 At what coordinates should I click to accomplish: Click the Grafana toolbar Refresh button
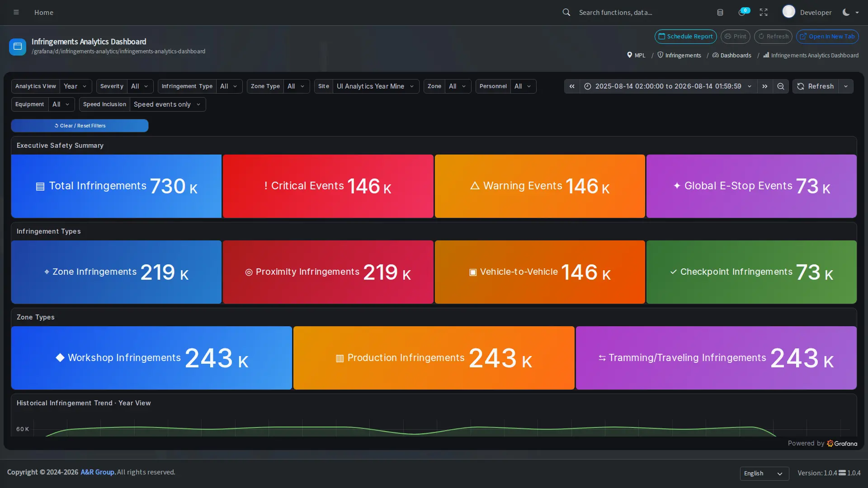tap(816, 86)
